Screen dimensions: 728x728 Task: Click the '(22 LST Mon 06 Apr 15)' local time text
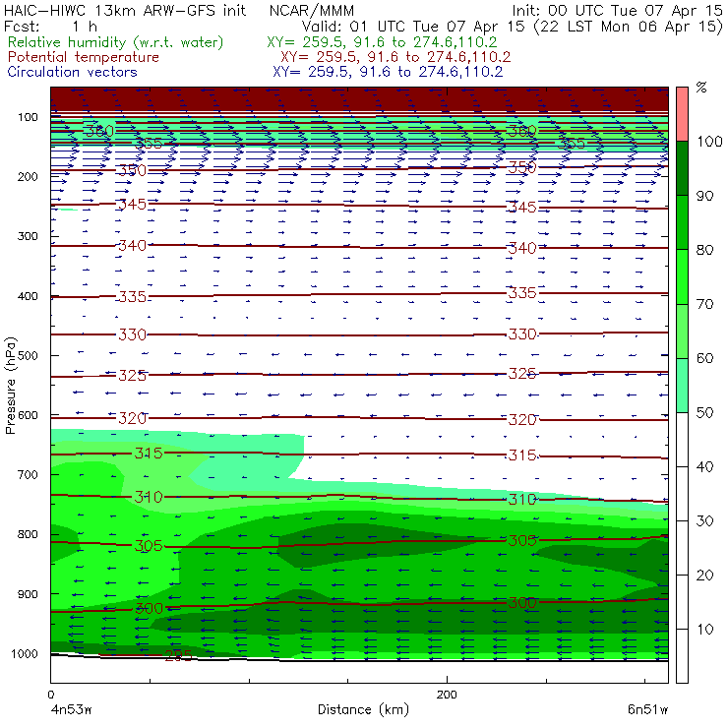[x=628, y=26]
